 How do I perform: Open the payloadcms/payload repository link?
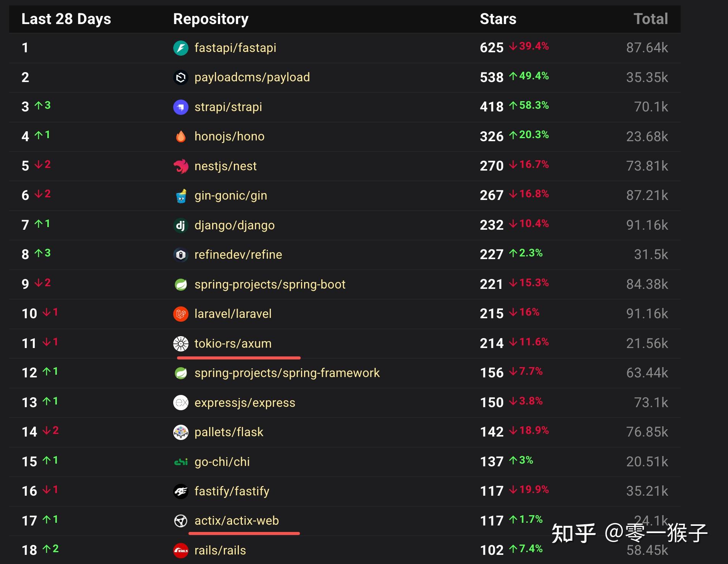click(252, 77)
